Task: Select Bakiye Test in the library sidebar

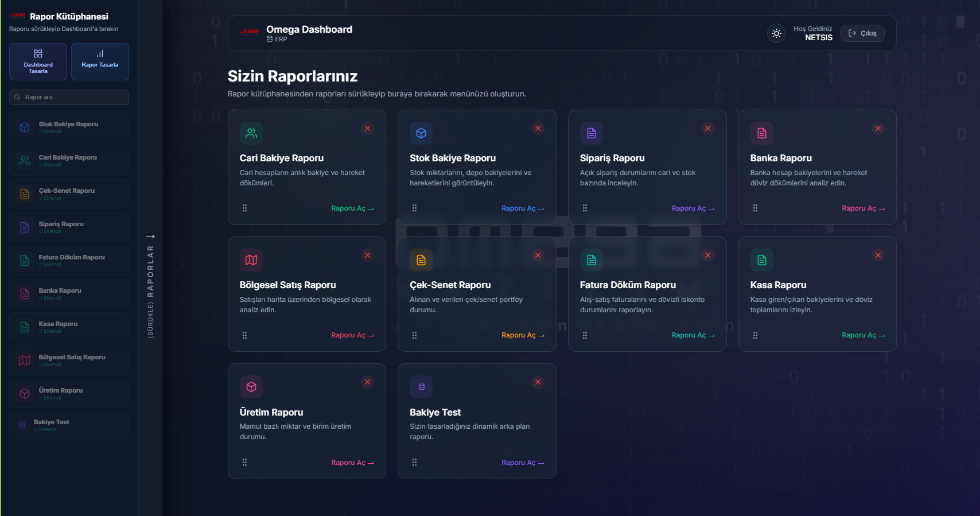Action: point(69,425)
